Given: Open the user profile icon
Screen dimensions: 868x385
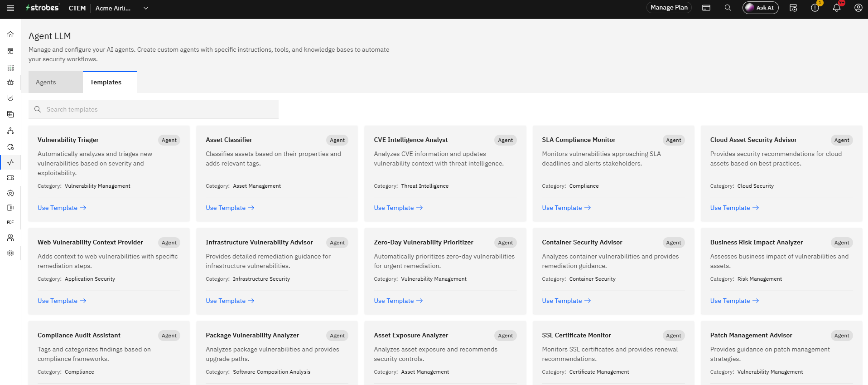Looking at the screenshot, I should coord(858,8).
